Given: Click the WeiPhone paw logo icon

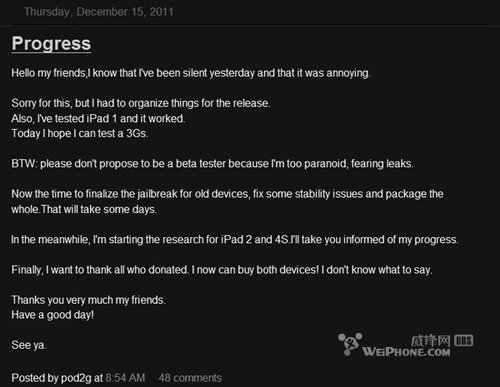Looking at the screenshot, I should [350, 344].
